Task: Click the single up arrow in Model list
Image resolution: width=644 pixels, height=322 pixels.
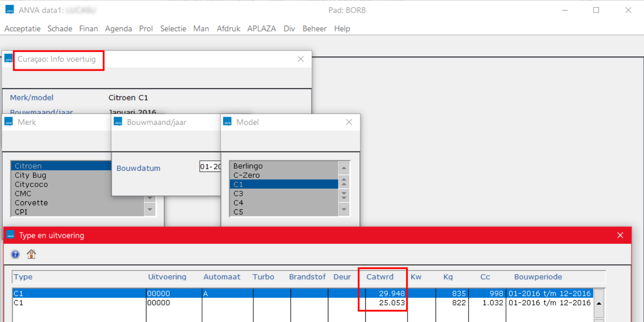Action: (344, 168)
